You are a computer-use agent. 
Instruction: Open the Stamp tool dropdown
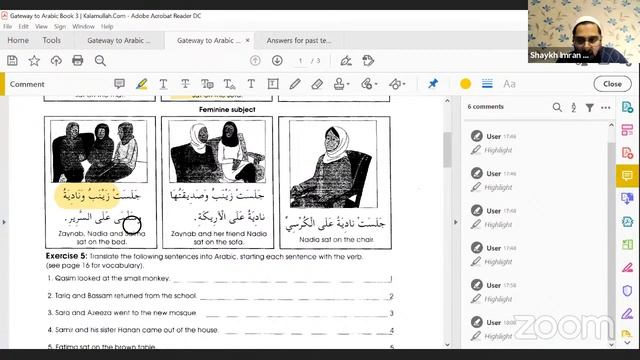coord(341,84)
